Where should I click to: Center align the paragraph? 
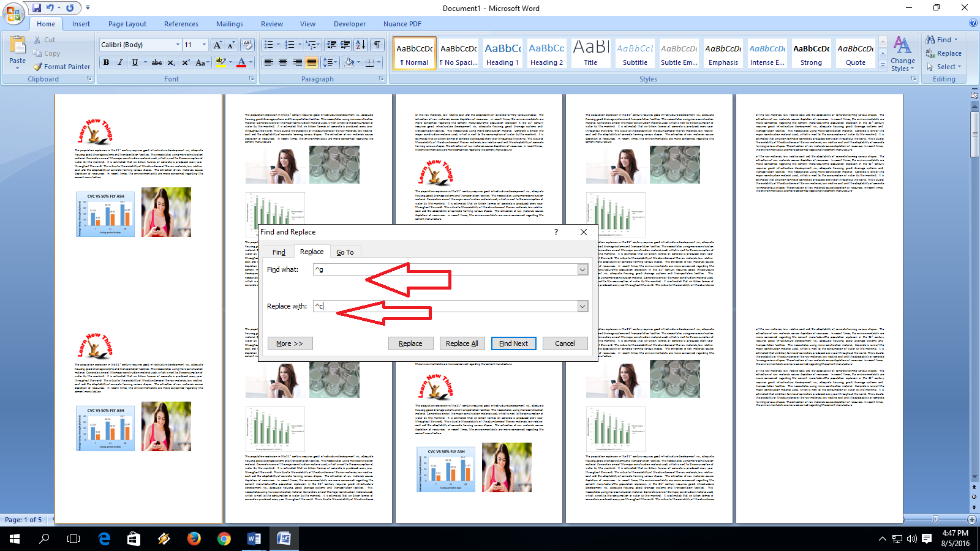point(282,63)
